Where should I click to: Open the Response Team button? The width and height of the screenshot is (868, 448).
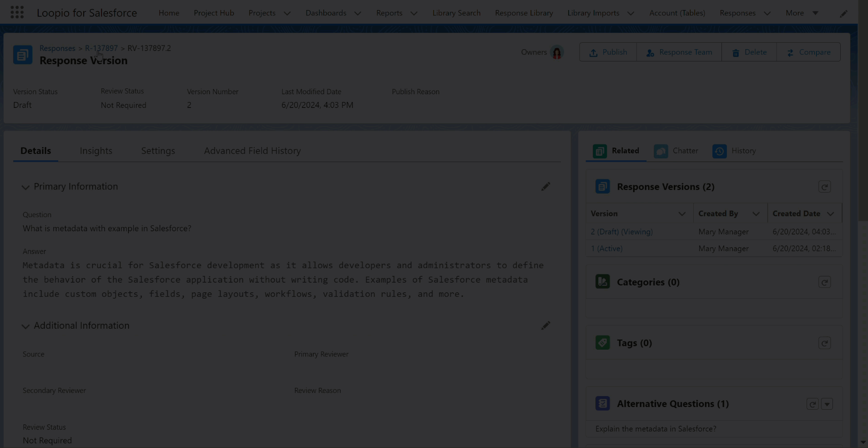(x=679, y=52)
